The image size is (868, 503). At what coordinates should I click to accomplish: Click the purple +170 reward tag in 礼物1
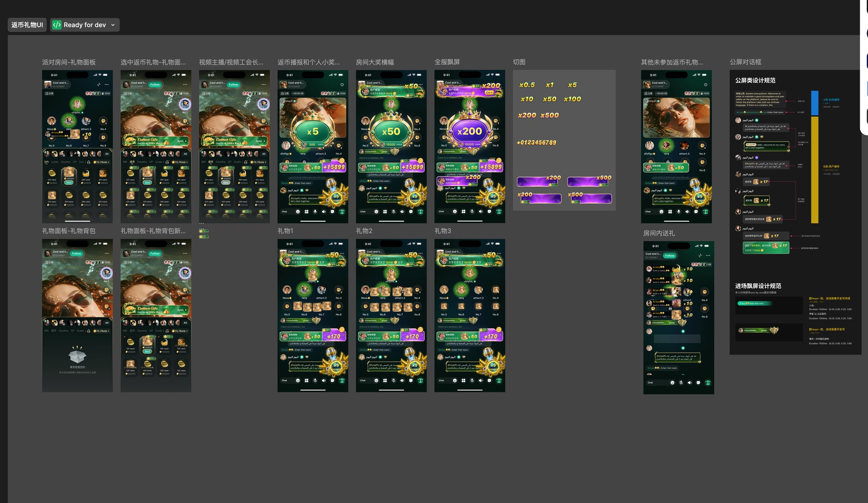pos(334,336)
